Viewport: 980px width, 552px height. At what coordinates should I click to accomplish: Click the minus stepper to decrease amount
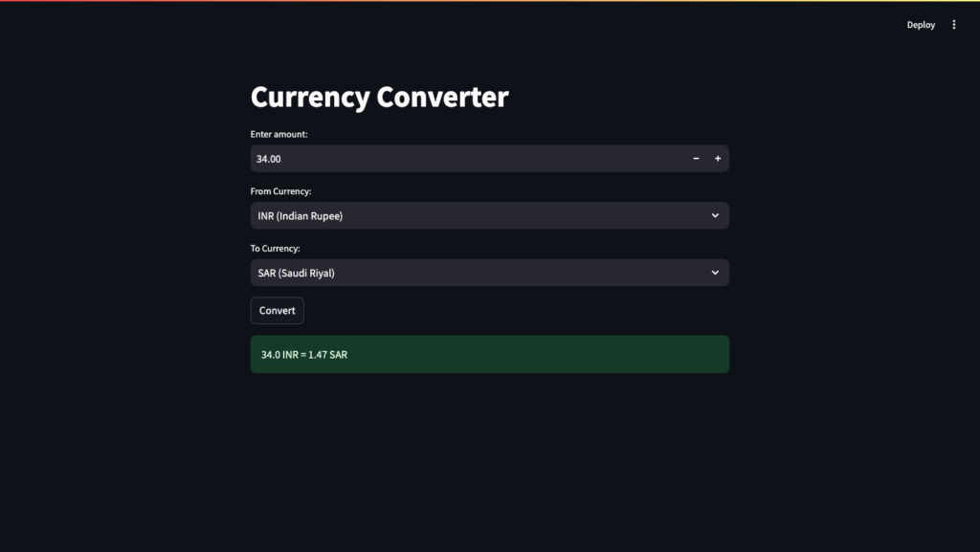[x=696, y=158]
